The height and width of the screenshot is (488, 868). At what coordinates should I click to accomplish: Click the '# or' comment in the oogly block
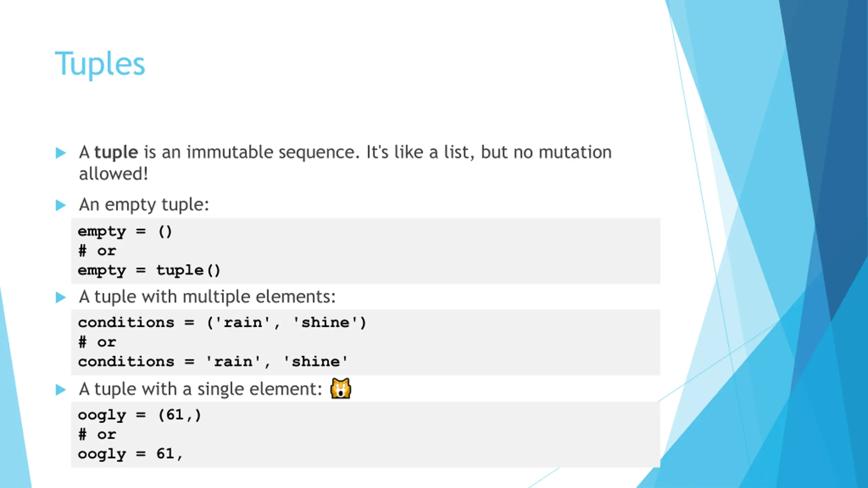tap(97, 435)
